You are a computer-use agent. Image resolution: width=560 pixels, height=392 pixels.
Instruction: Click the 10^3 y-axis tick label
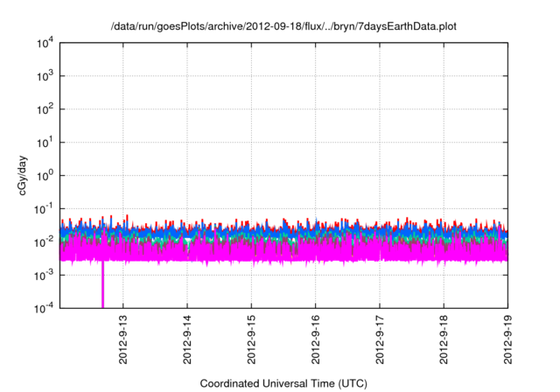[x=44, y=77]
